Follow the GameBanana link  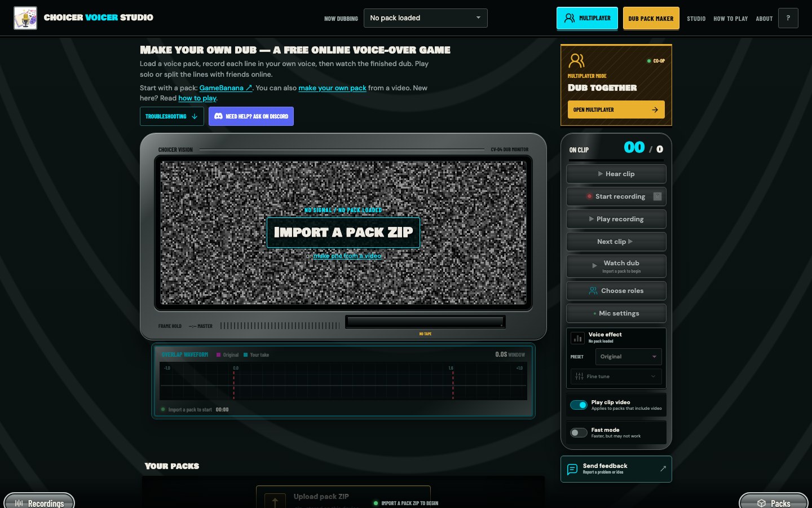226,88
